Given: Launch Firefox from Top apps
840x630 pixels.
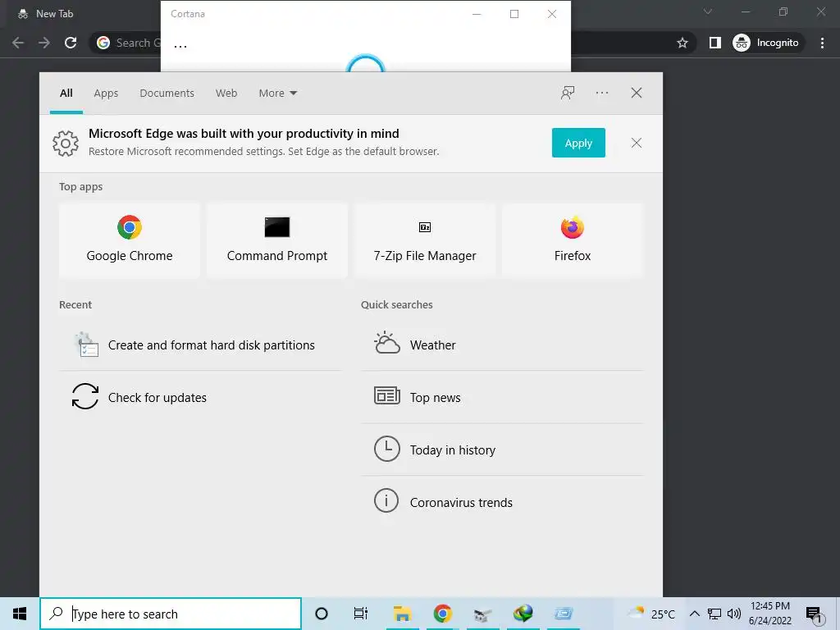Looking at the screenshot, I should click(572, 240).
